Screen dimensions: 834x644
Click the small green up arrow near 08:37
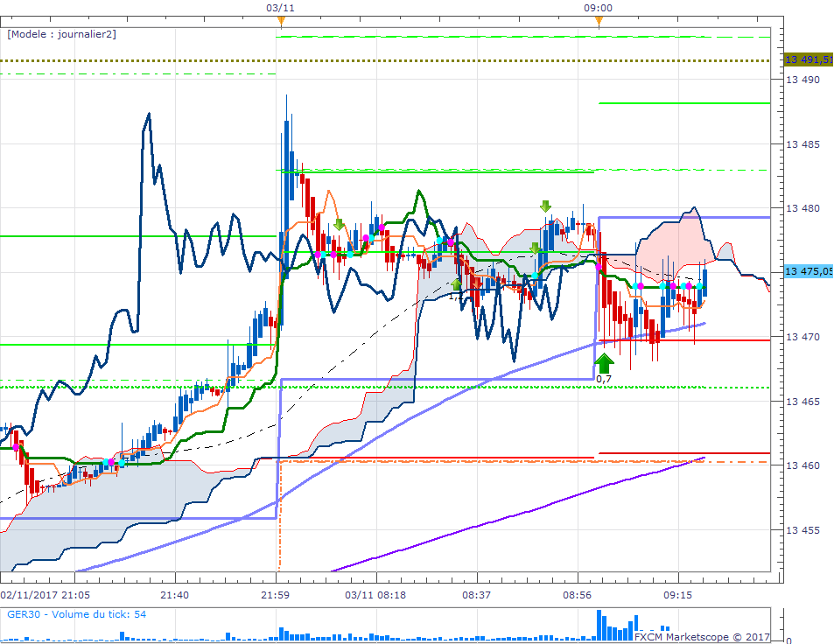(x=456, y=284)
